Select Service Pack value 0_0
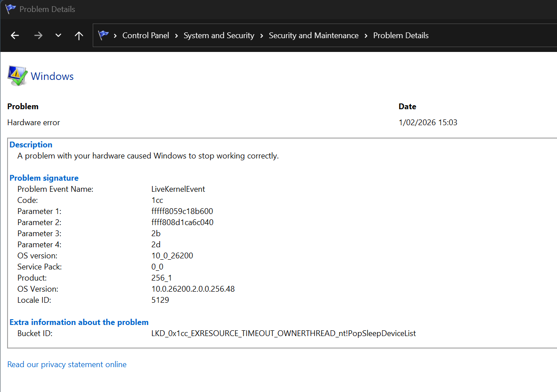557x392 pixels. [157, 267]
